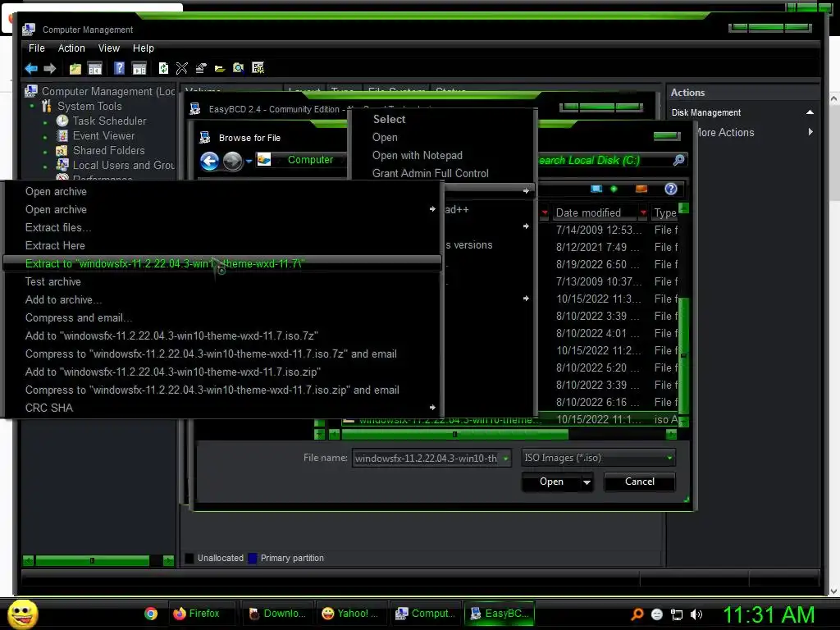This screenshot has width=840, height=630.
Task: Click the Delete X toolbar icon
Action: tap(182, 68)
